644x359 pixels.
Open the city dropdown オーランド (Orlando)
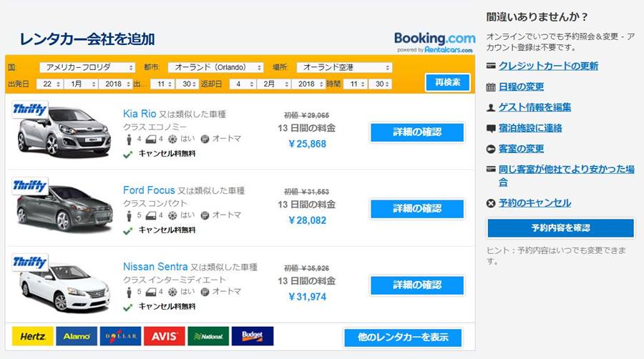coord(215,67)
